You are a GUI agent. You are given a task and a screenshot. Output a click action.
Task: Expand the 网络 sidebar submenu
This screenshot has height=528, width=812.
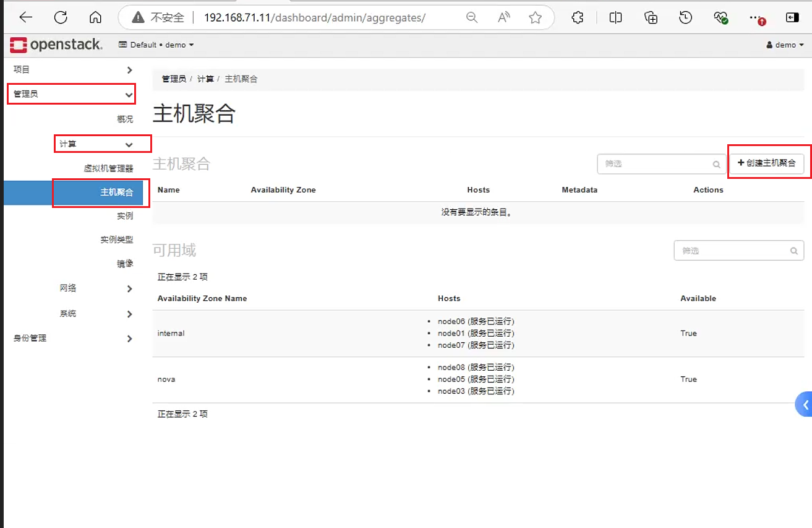[96, 288]
